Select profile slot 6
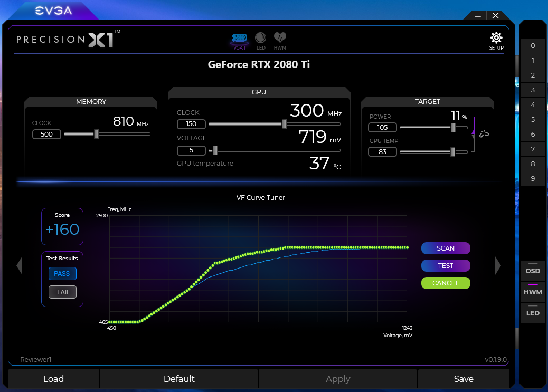This screenshot has width=548, height=392. click(x=533, y=134)
